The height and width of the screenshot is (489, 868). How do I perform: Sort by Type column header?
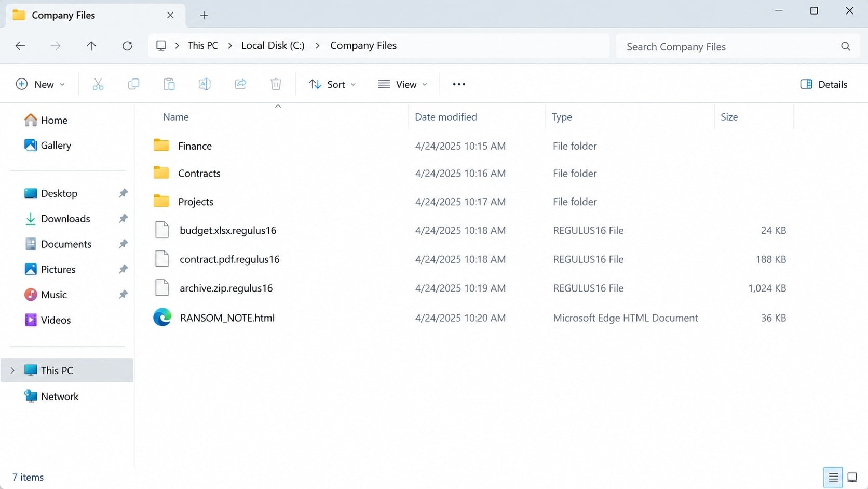[562, 117]
